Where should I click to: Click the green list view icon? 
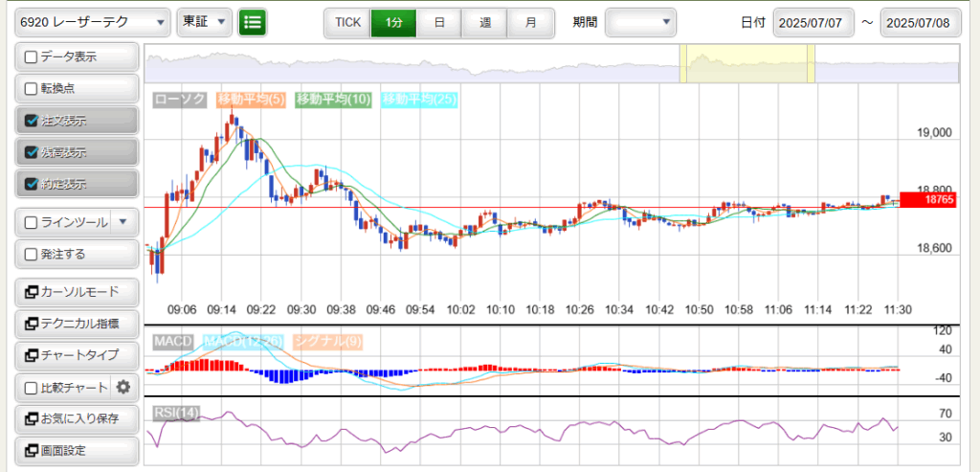coord(253,23)
